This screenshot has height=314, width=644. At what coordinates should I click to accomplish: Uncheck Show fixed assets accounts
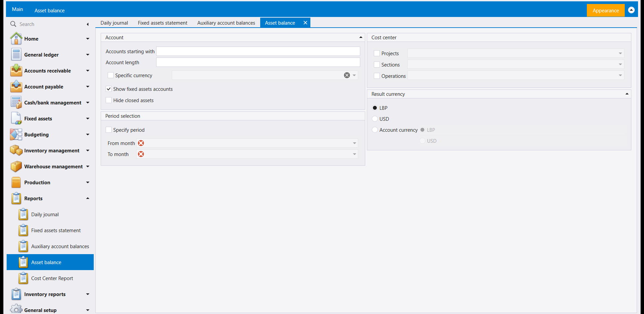coord(109,89)
